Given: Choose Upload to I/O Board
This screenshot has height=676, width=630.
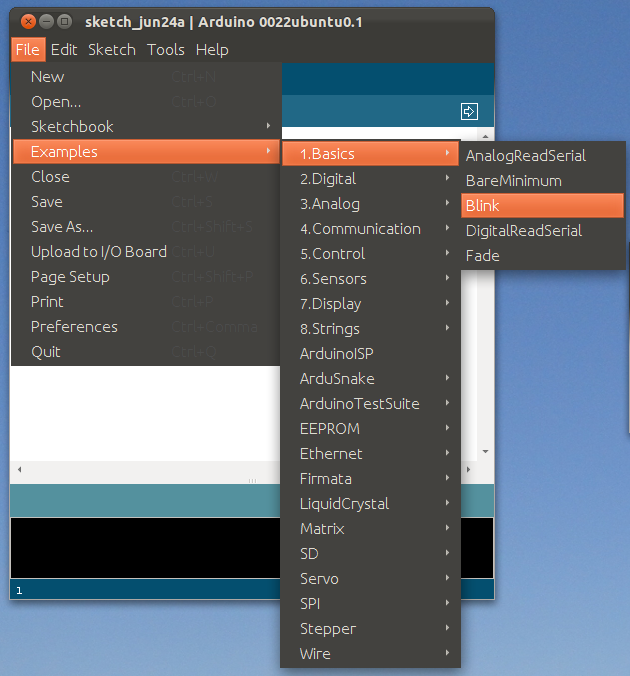Looking at the screenshot, I should 98,252.
